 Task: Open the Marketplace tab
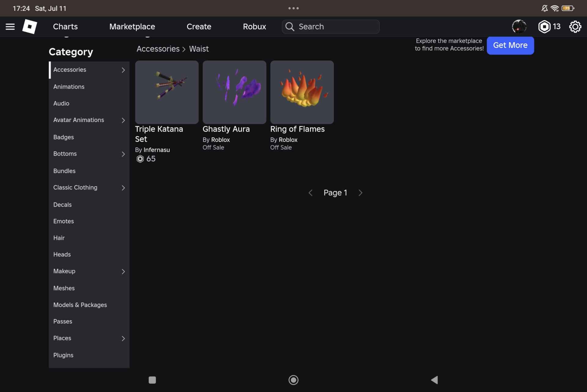(x=132, y=27)
